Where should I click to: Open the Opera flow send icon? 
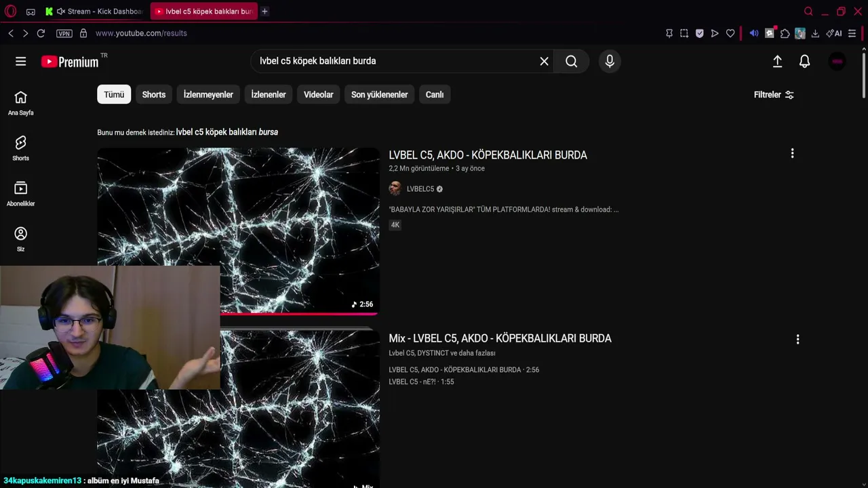[715, 33]
